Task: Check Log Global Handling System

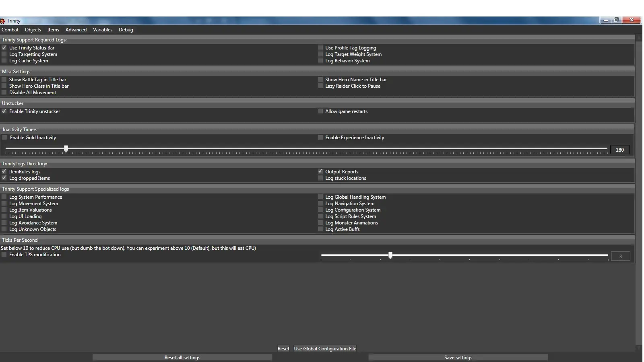Action: (x=320, y=197)
